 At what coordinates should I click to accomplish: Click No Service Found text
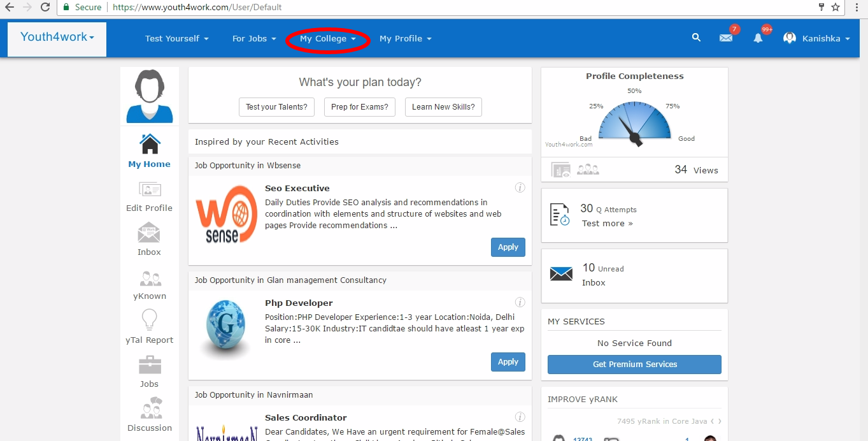[634, 343]
